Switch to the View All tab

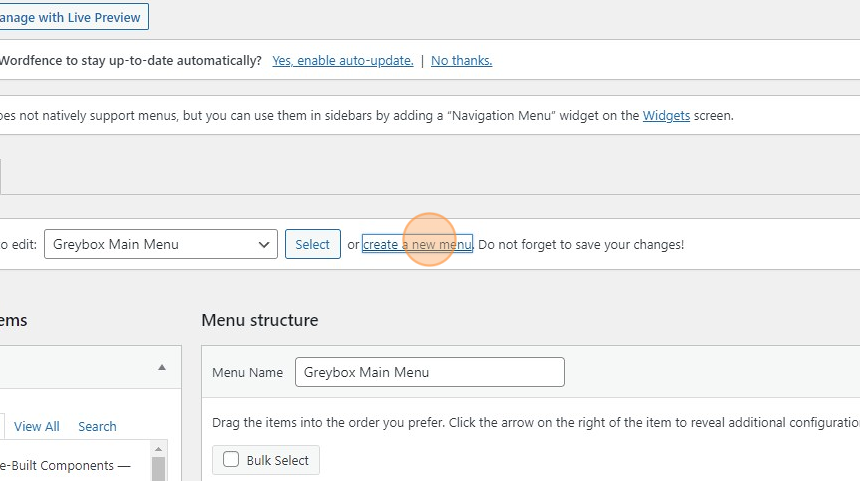[x=37, y=426]
